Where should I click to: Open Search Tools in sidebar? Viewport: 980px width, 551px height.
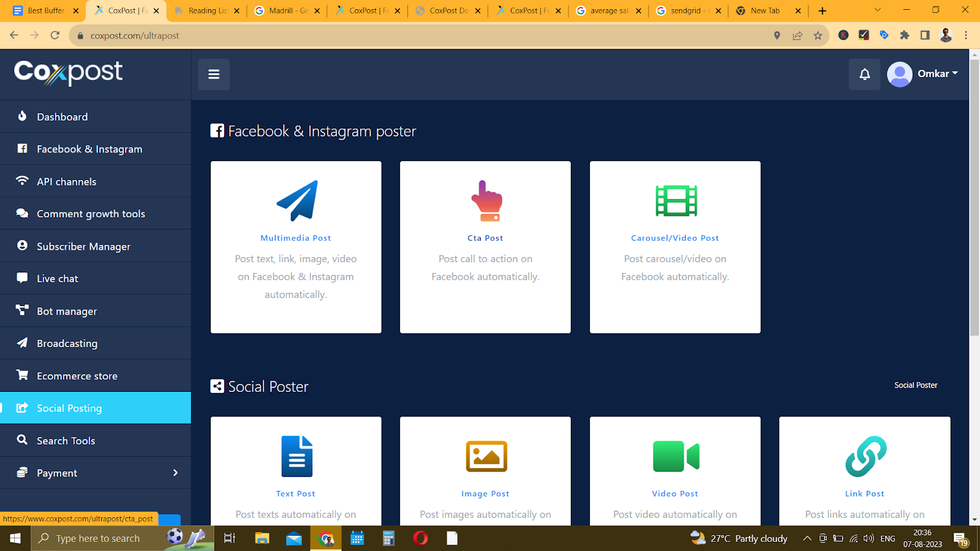[x=96, y=440]
